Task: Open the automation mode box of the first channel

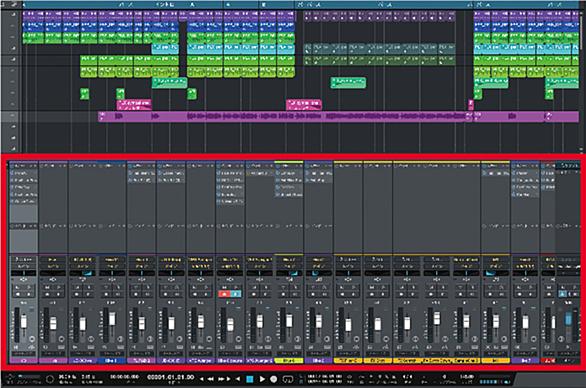Action: 24,353
